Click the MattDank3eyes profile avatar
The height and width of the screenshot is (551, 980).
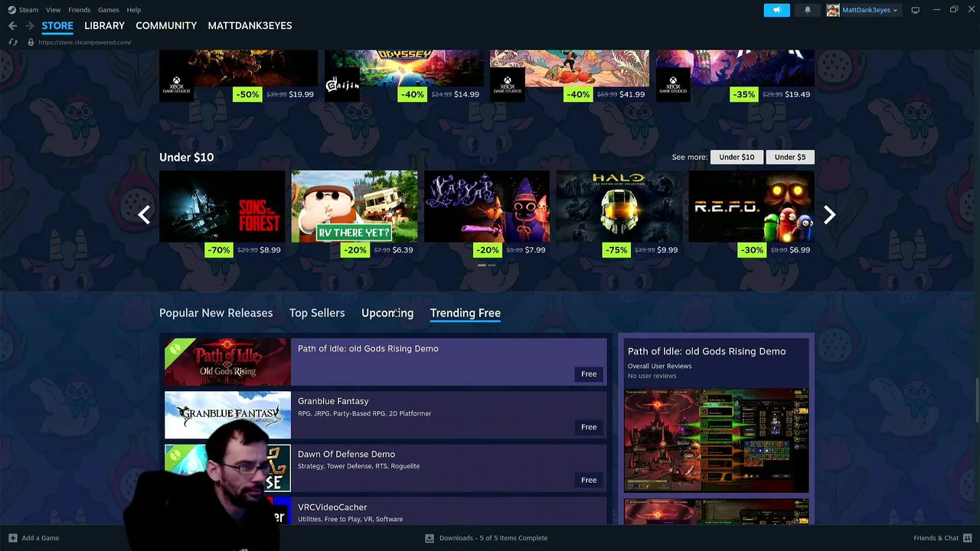(x=832, y=10)
